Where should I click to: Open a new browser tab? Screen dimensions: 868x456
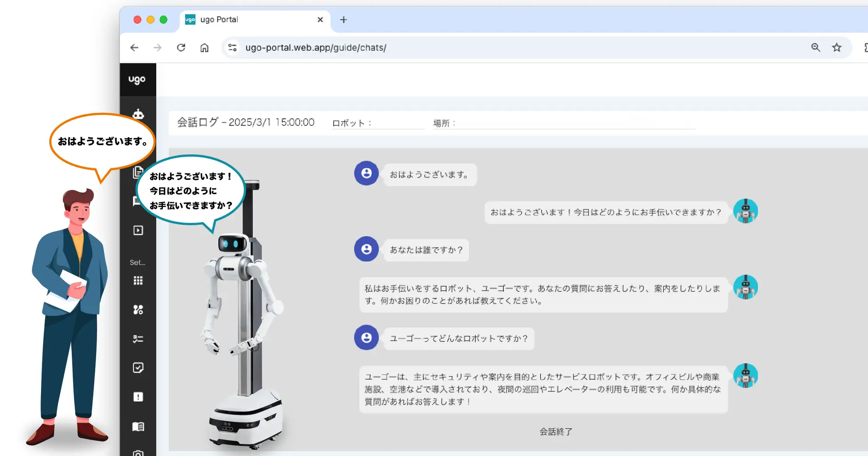(x=343, y=20)
